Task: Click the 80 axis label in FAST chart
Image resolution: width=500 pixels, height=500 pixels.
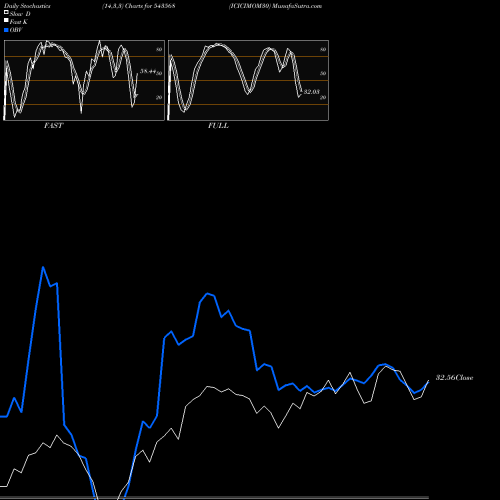Action: [x=159, y=49]
